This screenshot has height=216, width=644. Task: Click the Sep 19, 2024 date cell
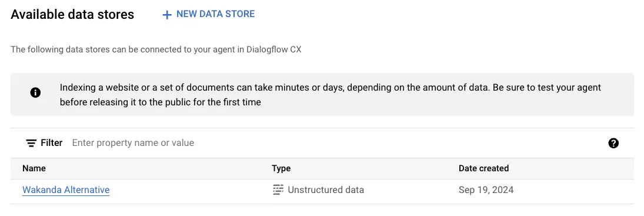(486, 190)
